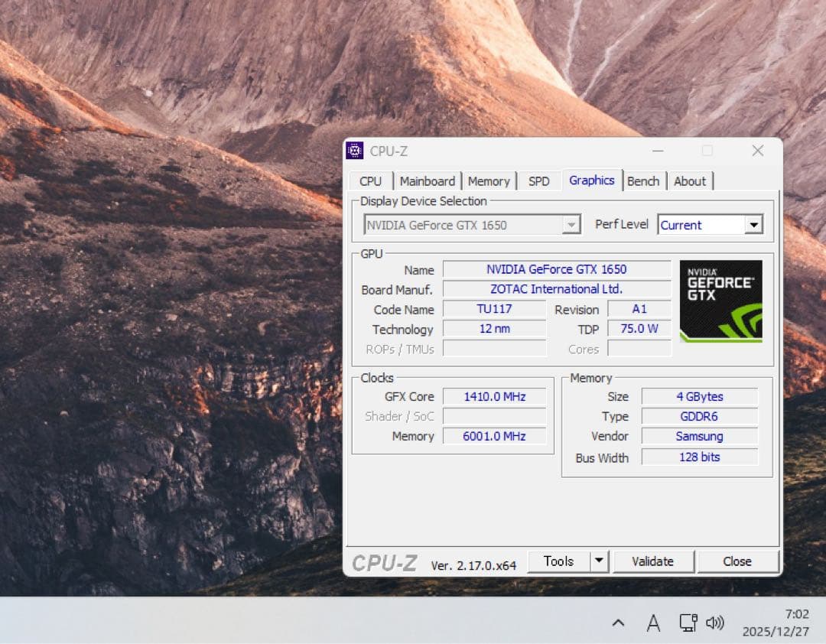826x644 pixels.
Task: Click the language indicator in the taskbar
Action: point(653,623)
